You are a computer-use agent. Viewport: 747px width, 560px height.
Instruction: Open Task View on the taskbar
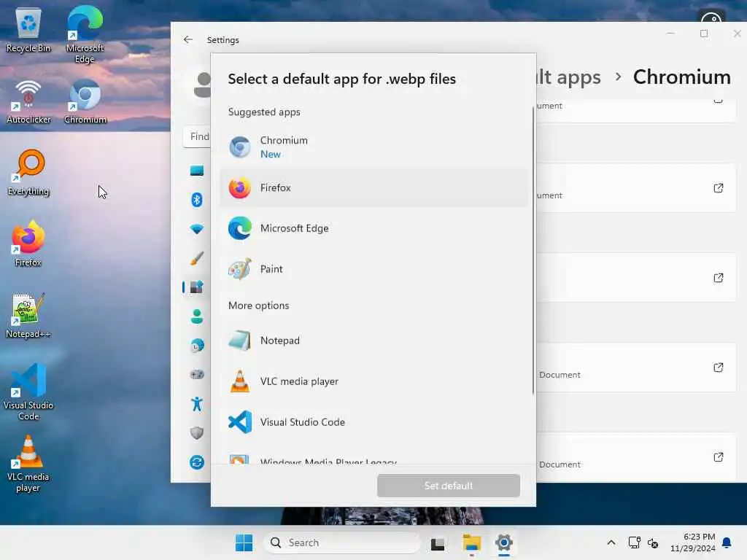point(438,543)
